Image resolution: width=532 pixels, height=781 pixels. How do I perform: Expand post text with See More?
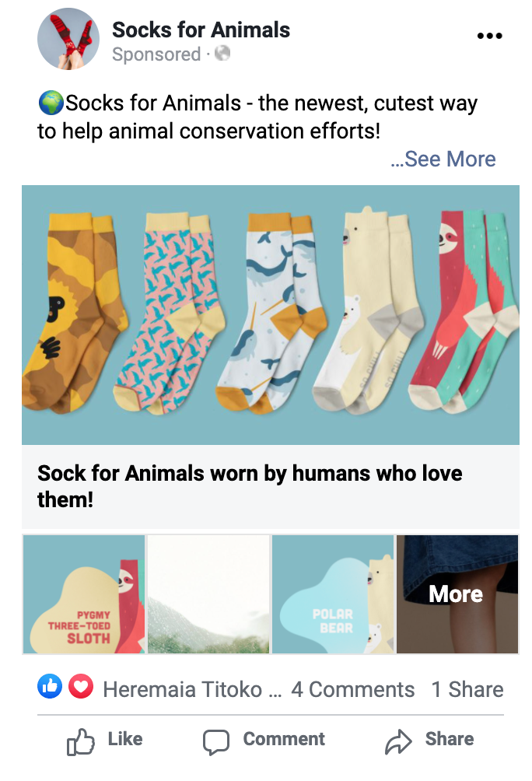click(443, 159)
